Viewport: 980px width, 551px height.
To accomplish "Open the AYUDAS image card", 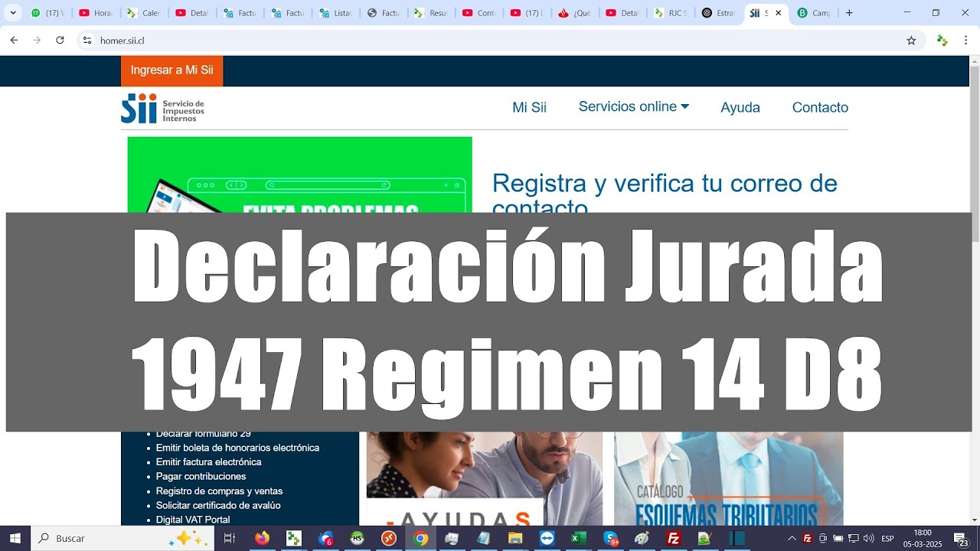I will 485,479.
